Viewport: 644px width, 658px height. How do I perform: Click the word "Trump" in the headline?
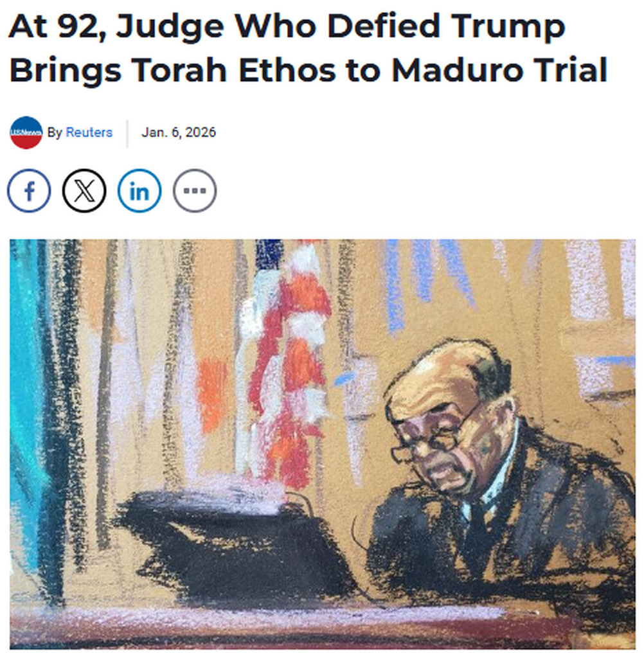[x=509, y=28]
